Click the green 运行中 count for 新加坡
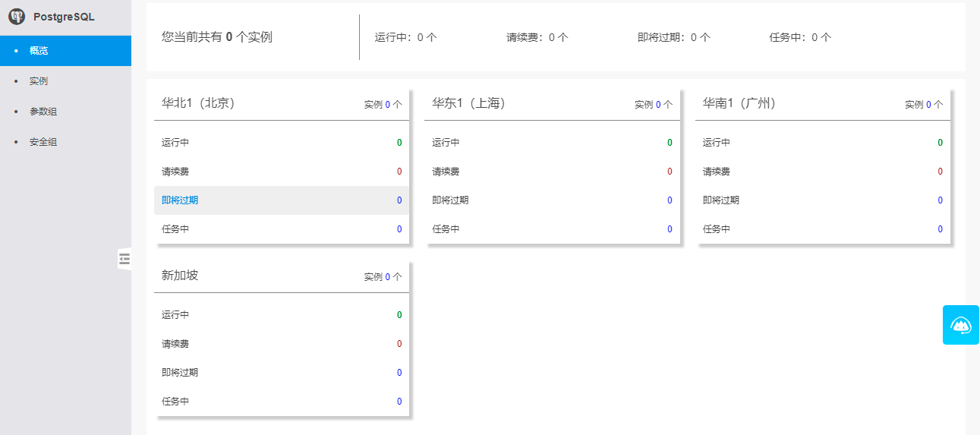The height and width of the screenshot is (435, 980). click(x=399, y=315)
